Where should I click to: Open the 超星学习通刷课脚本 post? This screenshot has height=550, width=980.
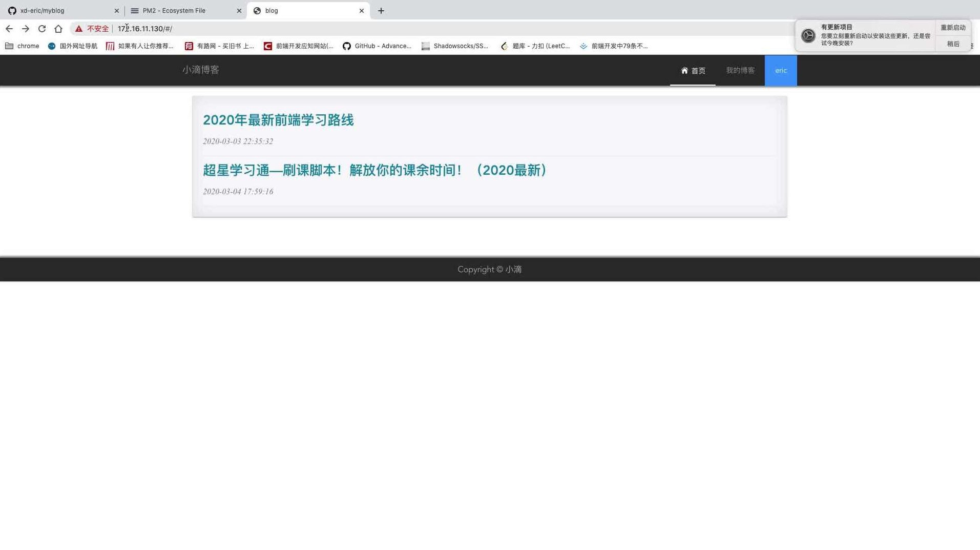(374, 170)
